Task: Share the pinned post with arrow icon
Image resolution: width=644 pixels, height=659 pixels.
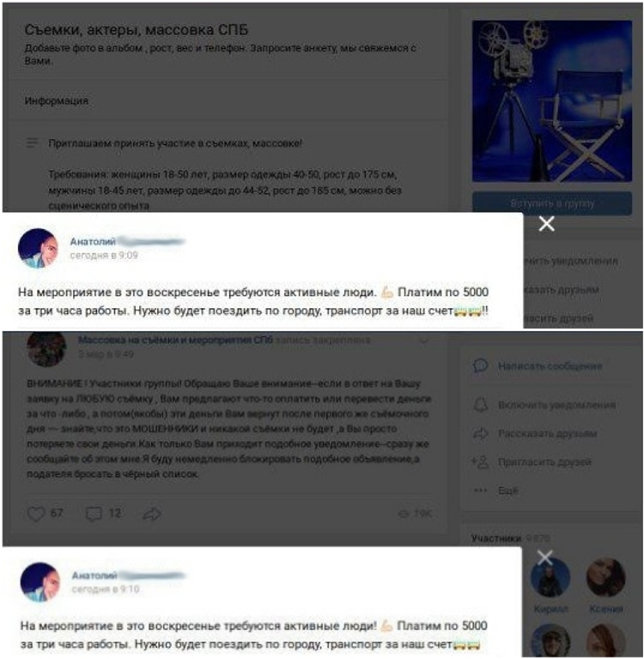Action: (152, 513)
